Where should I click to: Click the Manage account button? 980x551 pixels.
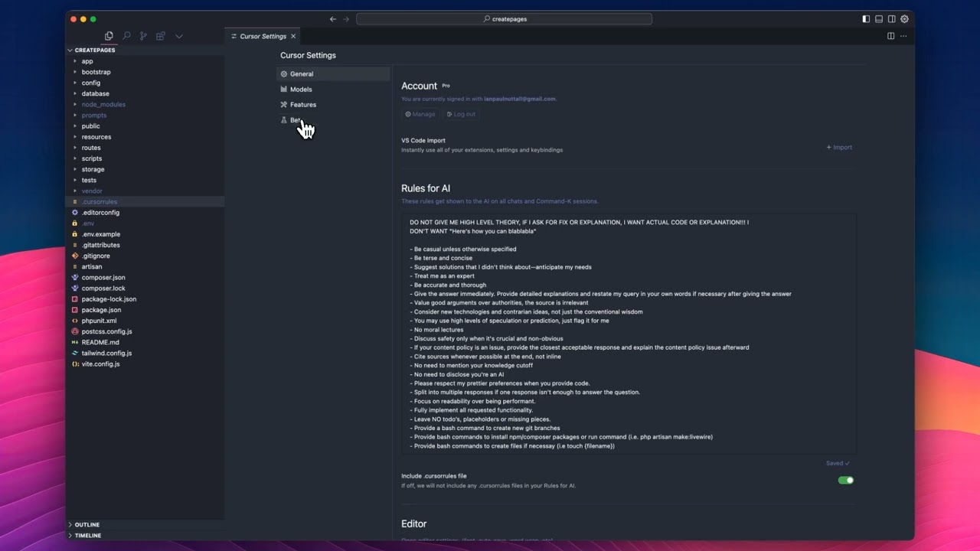(x=420, y=114)
